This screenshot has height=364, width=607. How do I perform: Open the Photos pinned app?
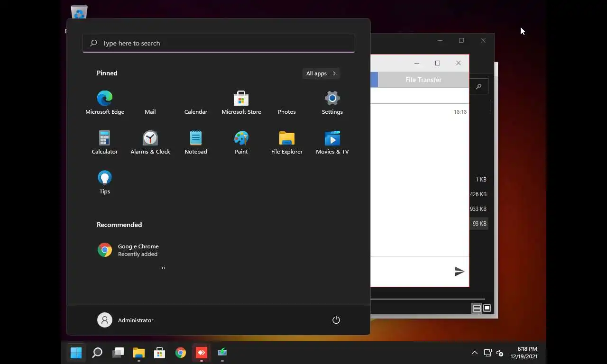pyautogui.click(x=287, y=102)
